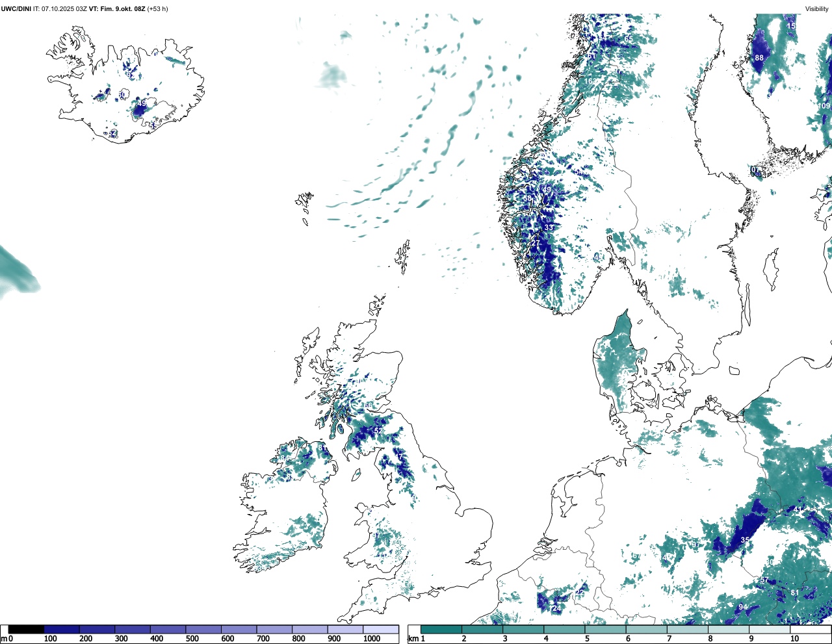
Task: Click the black 0–100 m legend swatch
Action: click(x=27, y=629)
